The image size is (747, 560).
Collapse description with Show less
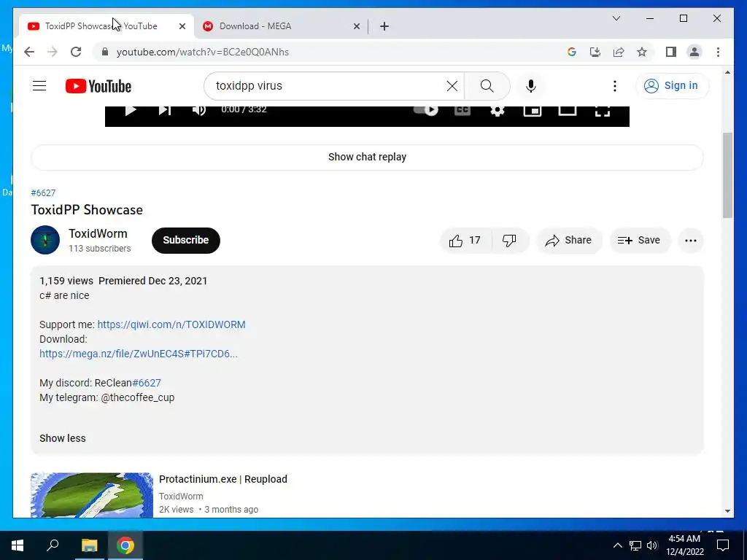[63, 438]
